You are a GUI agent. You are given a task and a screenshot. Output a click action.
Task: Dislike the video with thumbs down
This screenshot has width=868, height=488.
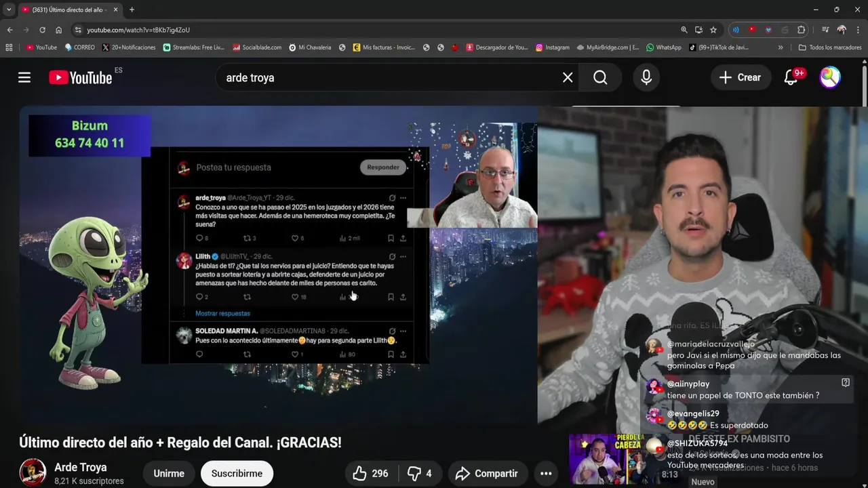click(x=420, y=474)
